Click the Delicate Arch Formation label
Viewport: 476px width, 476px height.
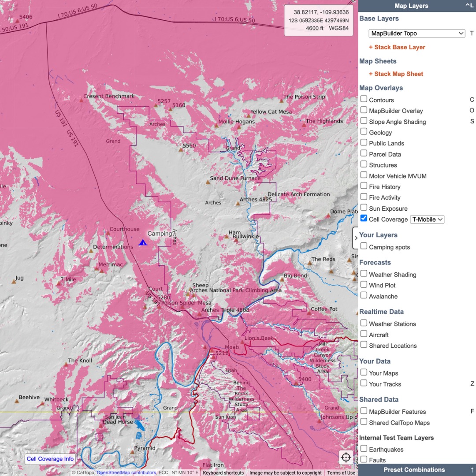pos(298,194)
